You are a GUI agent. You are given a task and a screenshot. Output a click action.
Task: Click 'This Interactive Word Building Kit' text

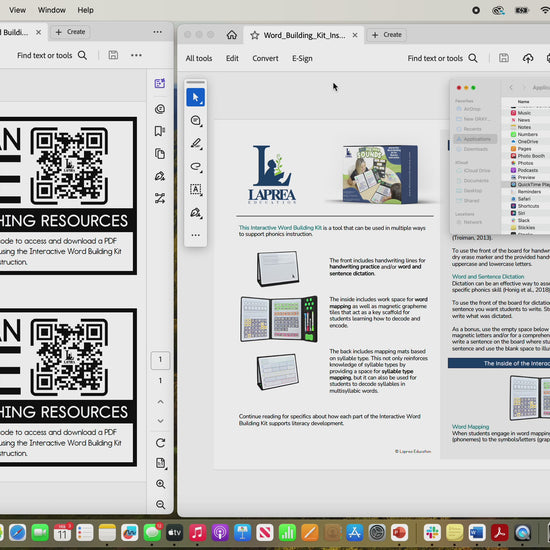[x=280, y=228]
